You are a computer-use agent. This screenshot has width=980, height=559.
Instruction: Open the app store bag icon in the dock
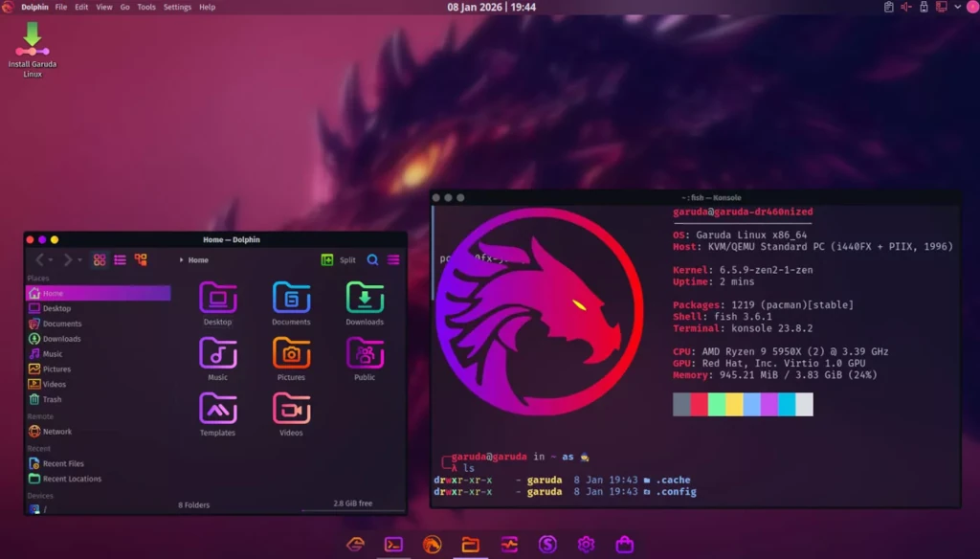coord(625,544)
